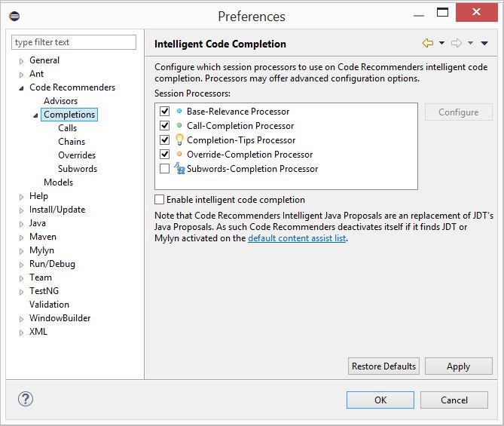Click the Call-Completion Processor green dot icon

pyautogui.click(x=179, y=125)
